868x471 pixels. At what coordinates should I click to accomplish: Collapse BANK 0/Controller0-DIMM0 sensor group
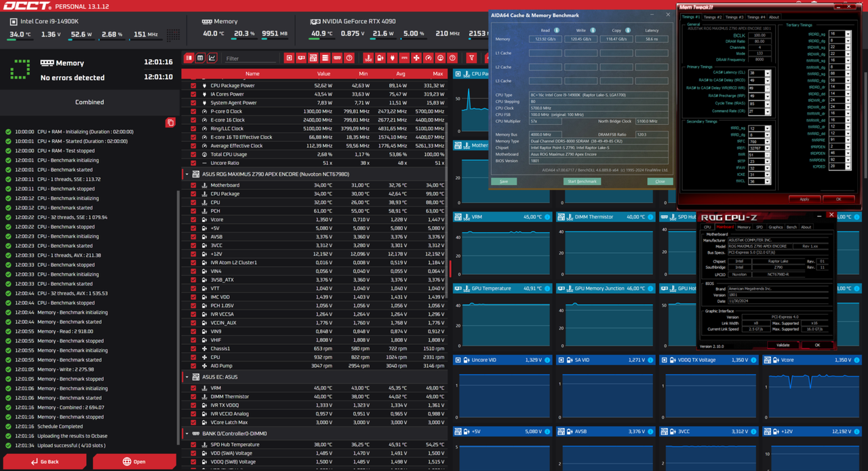coord(187,433)
